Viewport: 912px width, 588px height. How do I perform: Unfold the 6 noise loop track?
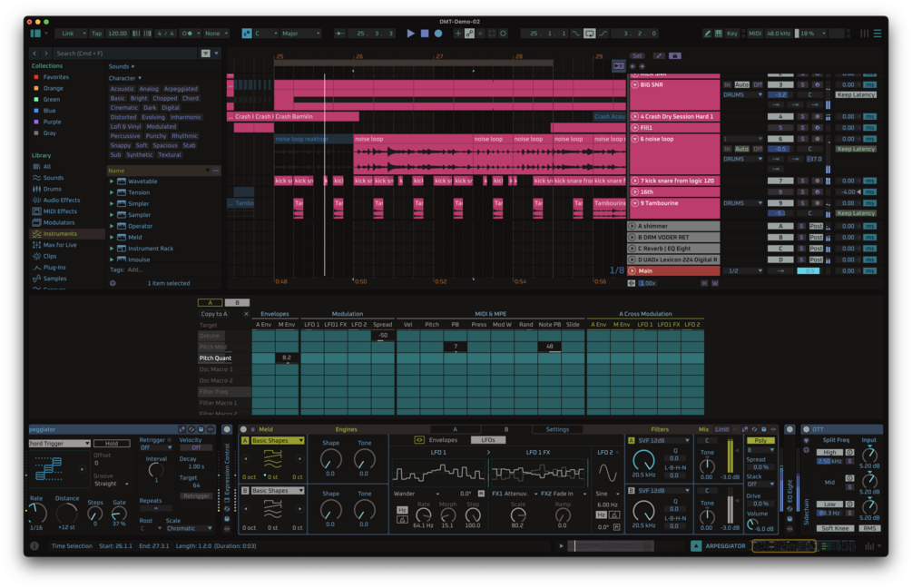(x=634, y=139)
